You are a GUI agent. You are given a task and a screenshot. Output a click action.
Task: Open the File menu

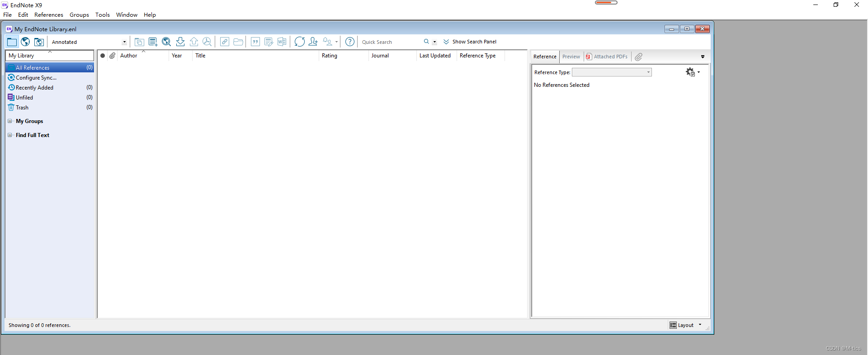point(8,15)
